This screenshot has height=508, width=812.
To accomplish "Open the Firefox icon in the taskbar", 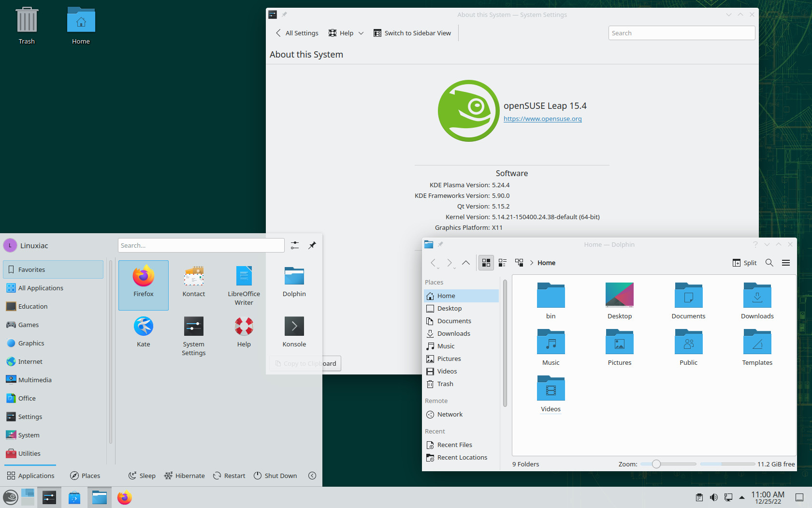I will pos(125,497).
